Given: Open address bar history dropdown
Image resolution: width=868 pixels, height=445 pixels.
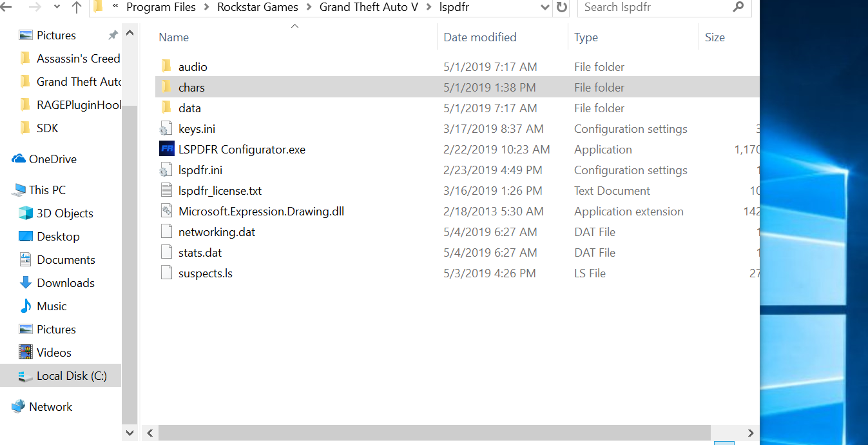Looking at the screenshot, I should 545,8.
